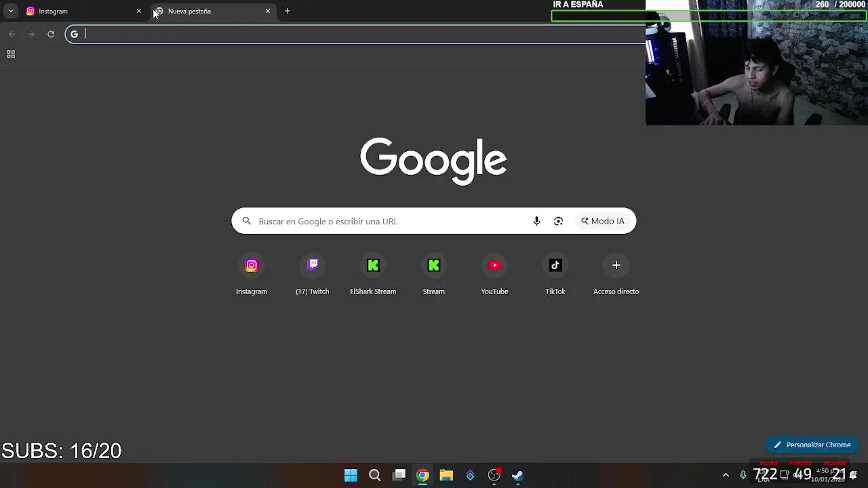Open a new tab with the plus button
The width and height of the screenshot is (868, 488).
coord(288,11)
